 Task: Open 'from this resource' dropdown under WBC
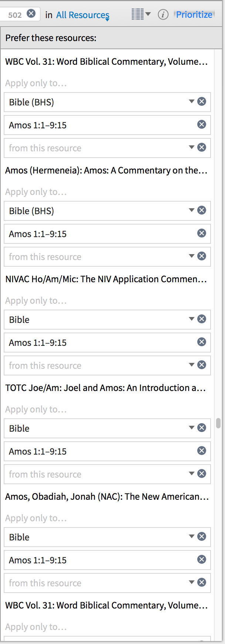(x=192, y=147)
